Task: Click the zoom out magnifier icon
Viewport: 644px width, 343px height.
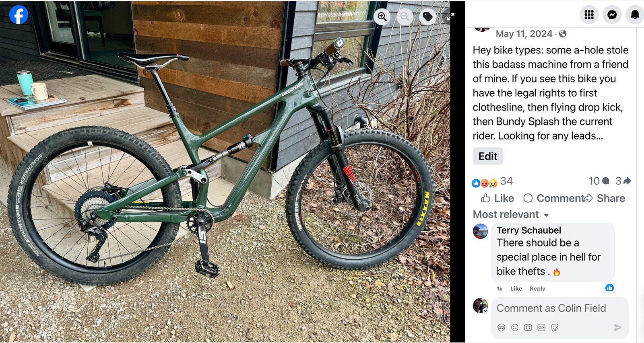Action: click(405, 17)
